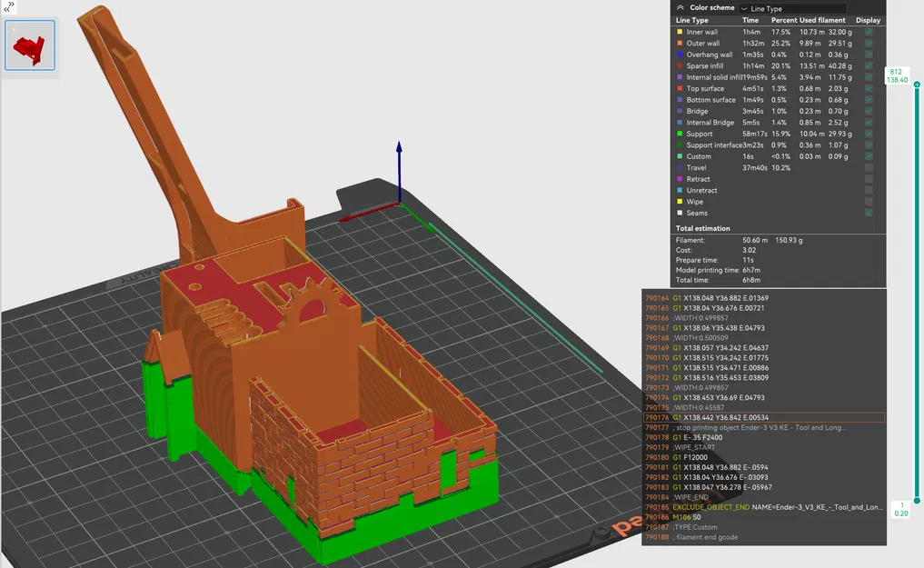Viewport: 924px width, 568px height.
Task: Click the Outer wall orange color swatch
Action: click(679, 43)
